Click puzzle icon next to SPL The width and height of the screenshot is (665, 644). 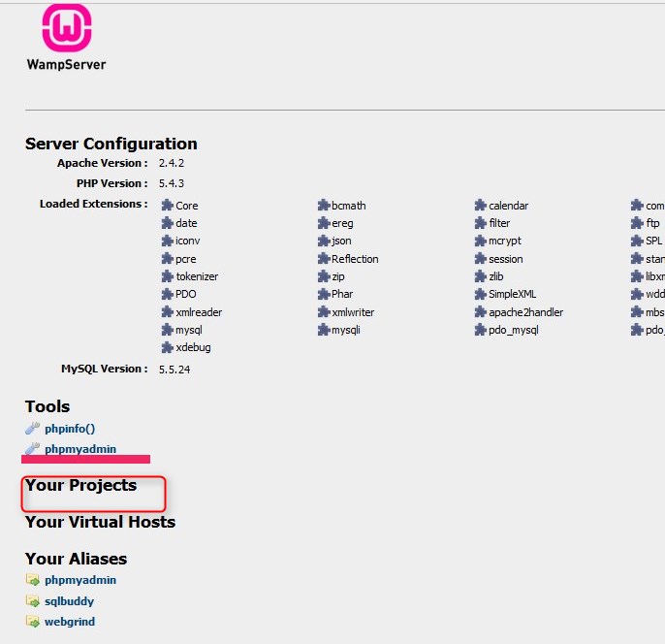click(x=637, y=241)
